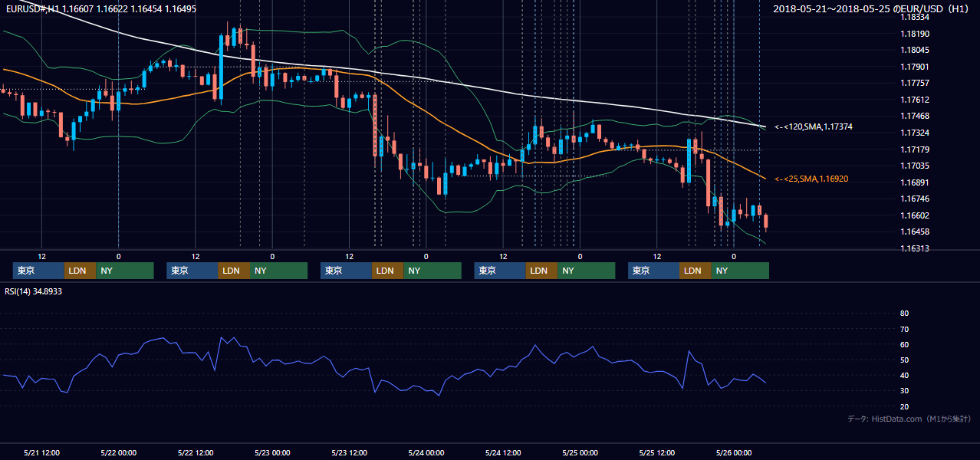Image resolution: width=980 pixels, height=460 pixels.
Task: Click RSI scale level 80
Action: tap(904, 314)
